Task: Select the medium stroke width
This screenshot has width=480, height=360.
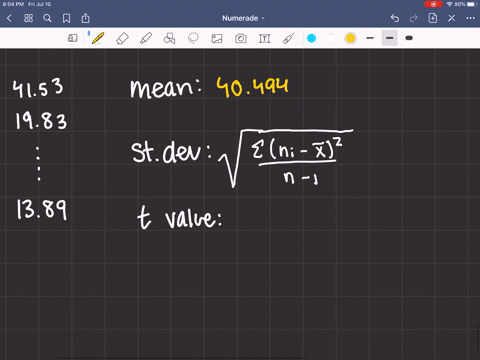Action: [x=389, y=38]
